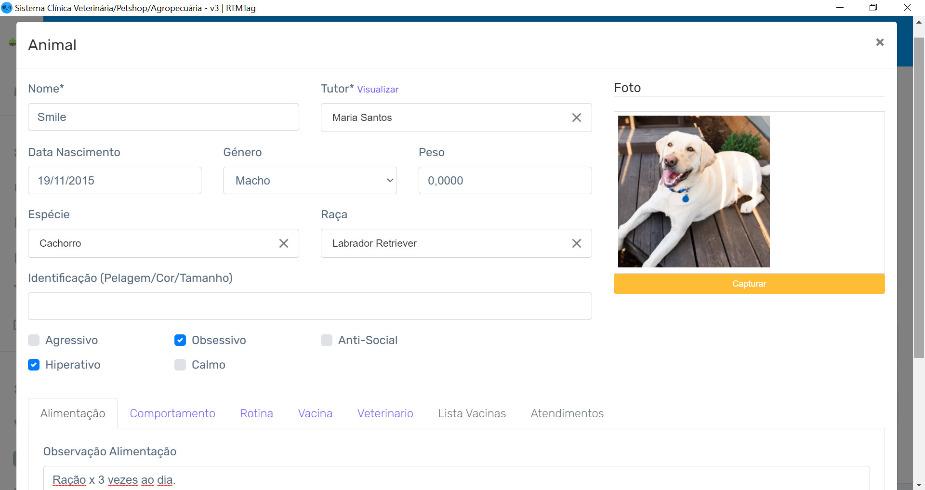Viewport: 925px width, 490px height.
Task: Uncheck the Obsessivo checkbox
Action: [180, 340]
